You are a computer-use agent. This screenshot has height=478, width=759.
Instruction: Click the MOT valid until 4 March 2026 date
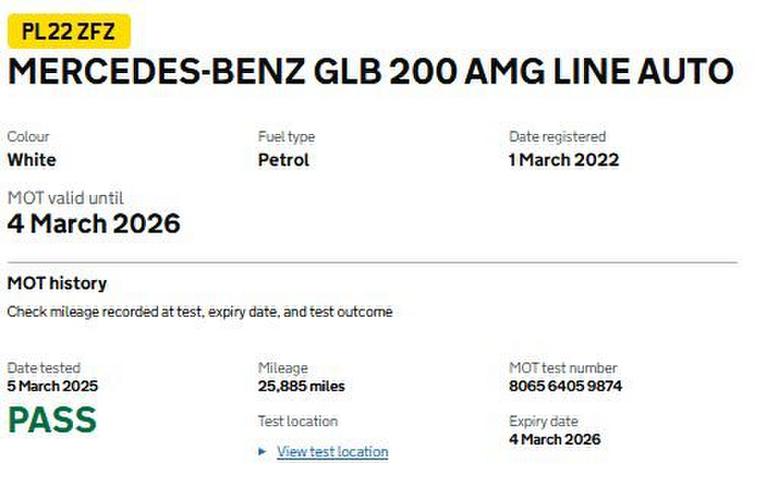94,224
